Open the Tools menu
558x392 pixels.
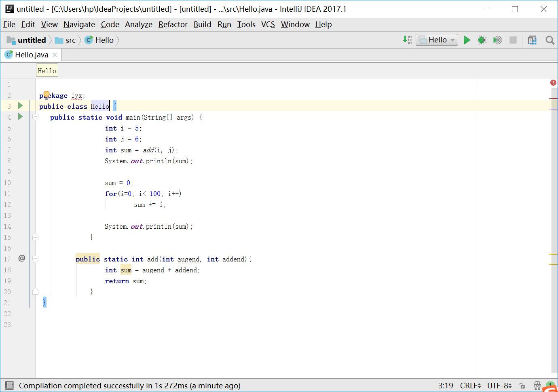coord(246,24)
